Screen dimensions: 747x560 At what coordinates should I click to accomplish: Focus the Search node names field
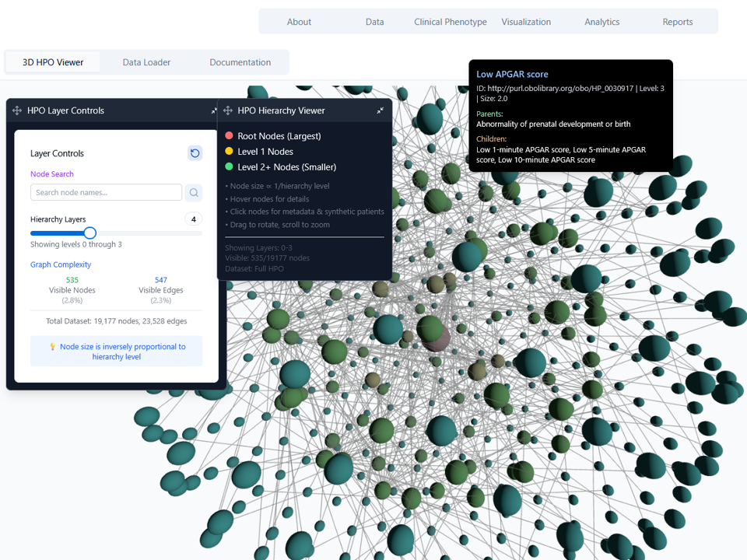point(106,193)
